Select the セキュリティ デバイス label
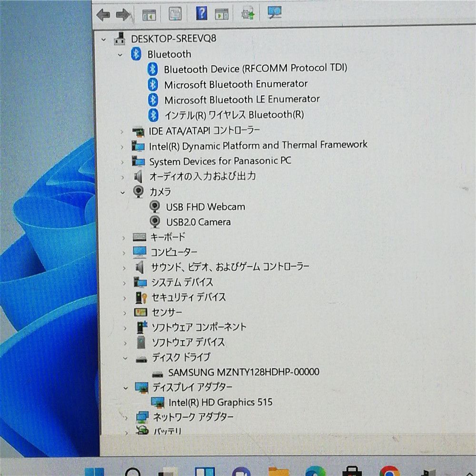The height and width of the screenshot is (476, 476). [188, 297]
